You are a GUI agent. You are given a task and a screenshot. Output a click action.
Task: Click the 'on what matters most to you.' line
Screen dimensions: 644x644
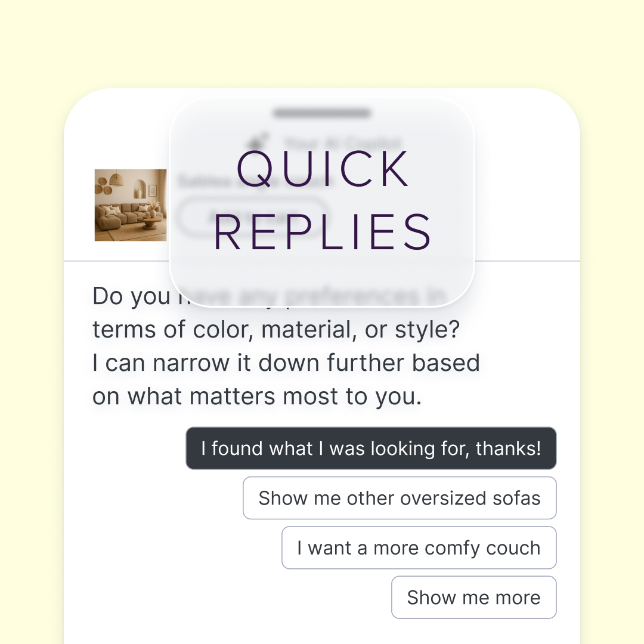click(257, 397)
